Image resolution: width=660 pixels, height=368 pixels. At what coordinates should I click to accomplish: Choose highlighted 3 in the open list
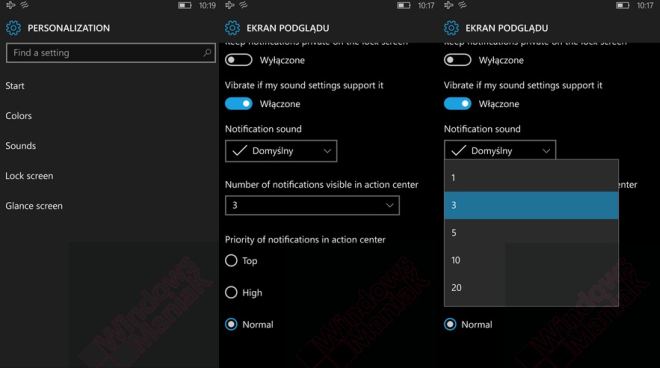click(x=531, y=205)
